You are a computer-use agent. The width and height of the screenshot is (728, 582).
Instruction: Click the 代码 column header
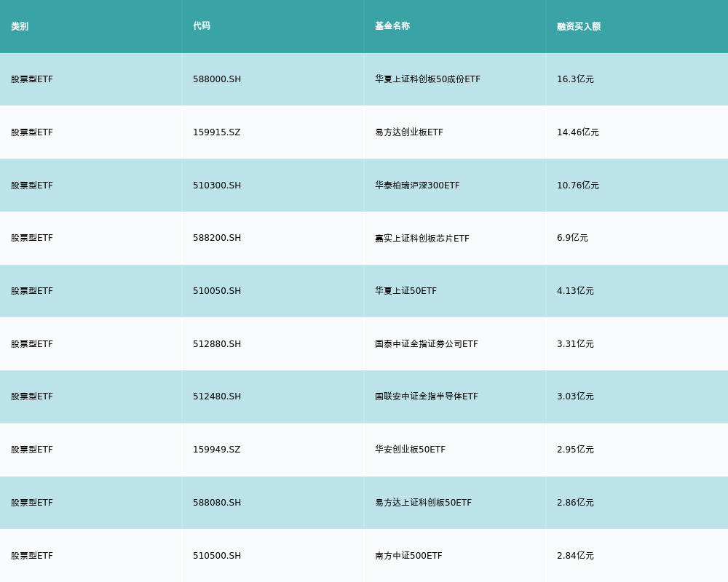(202, 26)
